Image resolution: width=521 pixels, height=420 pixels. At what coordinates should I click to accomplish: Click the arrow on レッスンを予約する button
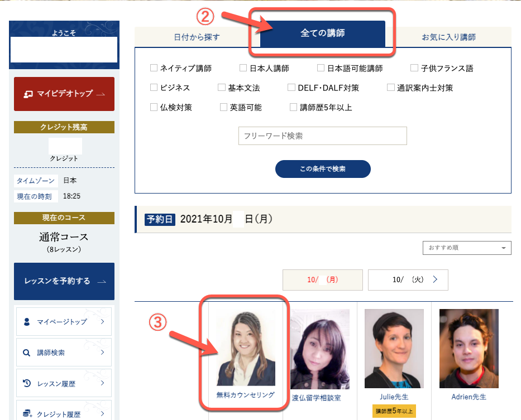(x=101, y=281)
